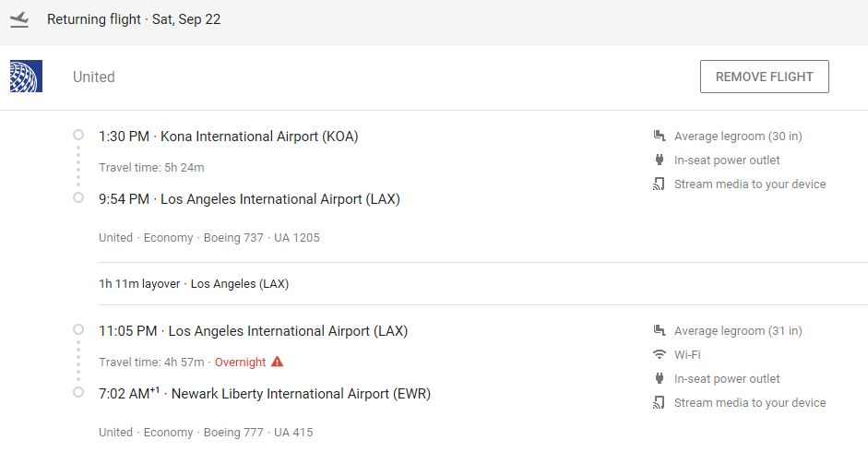The height and width of the screenshot is (452, 868).
Task: Click the red Overnight label
Action: coord(240,363)
